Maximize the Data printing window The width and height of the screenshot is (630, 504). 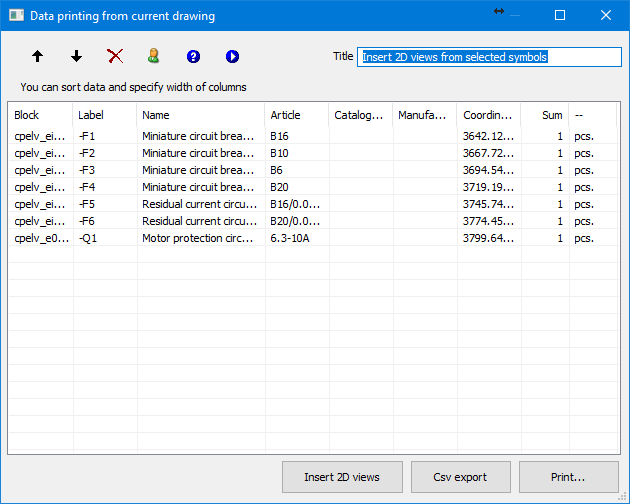[560, 15]
